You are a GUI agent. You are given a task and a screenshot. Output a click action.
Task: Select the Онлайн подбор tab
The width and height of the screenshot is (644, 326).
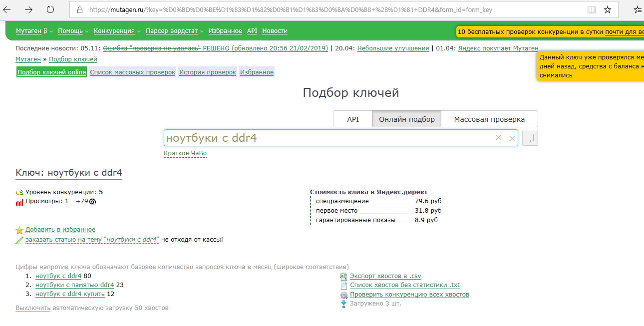pos(407,119)
